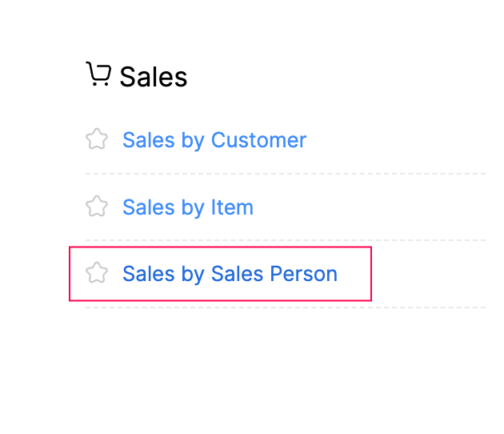Add Sales by Item to favorites
This screenshot has height=434, width=504.
tap(97, 207)
